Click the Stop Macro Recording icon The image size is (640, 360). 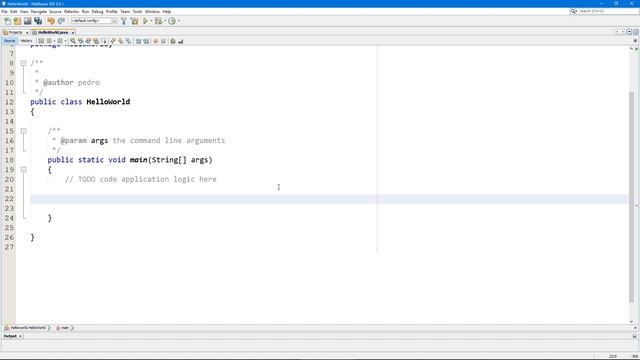(163, 41)
